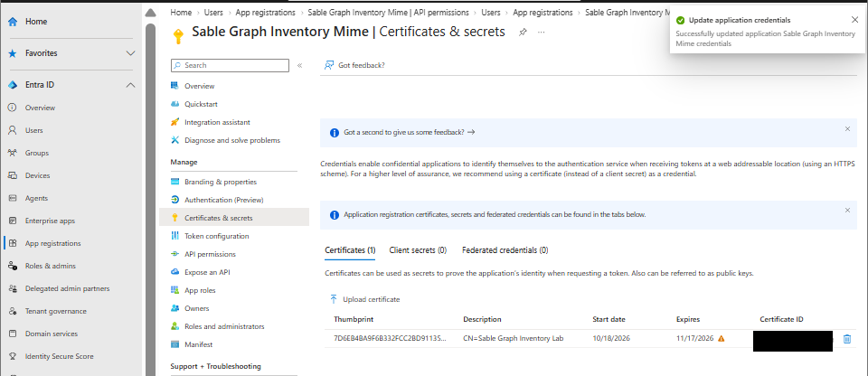Switch to Client secrets (0) tab

click(418, 250)
